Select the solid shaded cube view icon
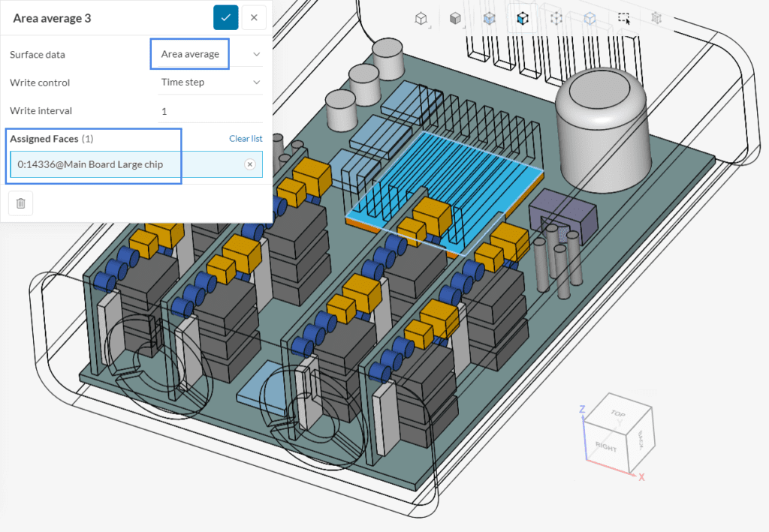 (x=455, y=19)
